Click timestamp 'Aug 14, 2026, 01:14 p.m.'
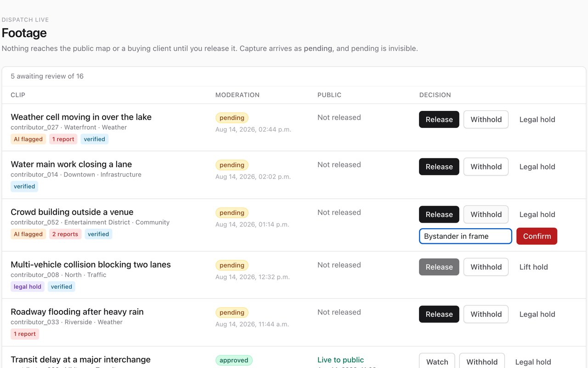The image size is (588, 368). tap(252, 224)
